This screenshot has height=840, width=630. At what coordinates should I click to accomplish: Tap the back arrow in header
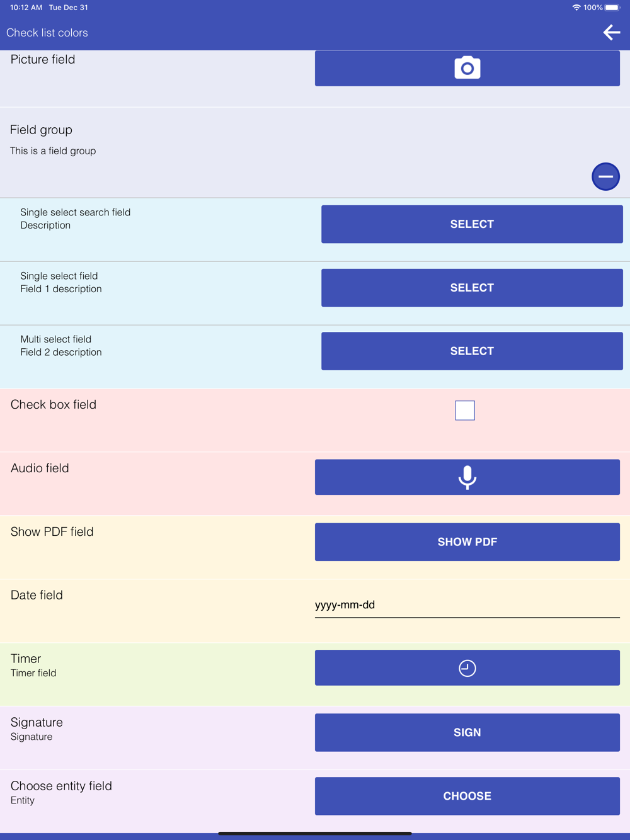click(x=612, y=33)
